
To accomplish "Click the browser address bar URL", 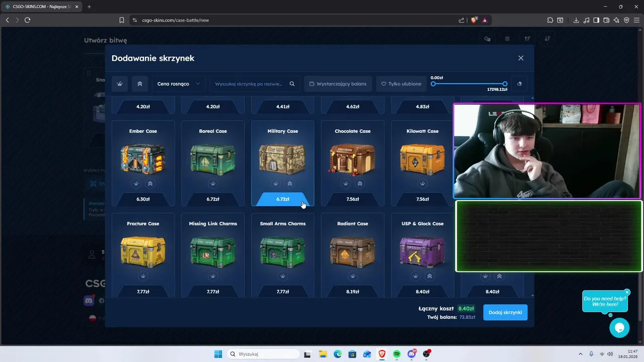I will pos(175,20).
